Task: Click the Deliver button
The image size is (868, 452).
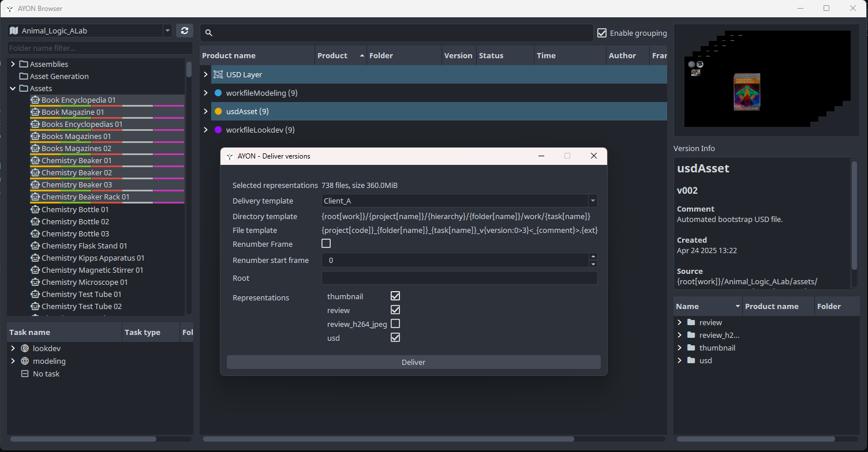Action: [x=414, y=362]
